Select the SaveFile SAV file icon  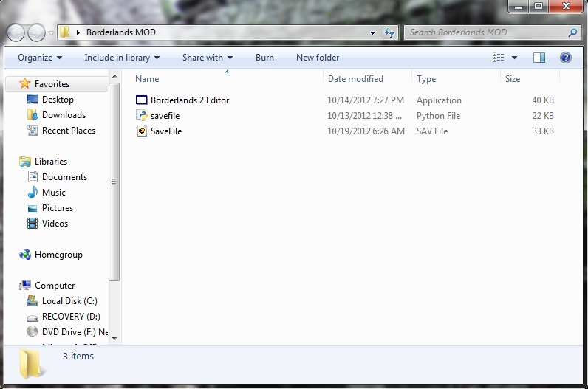(143, 131)
